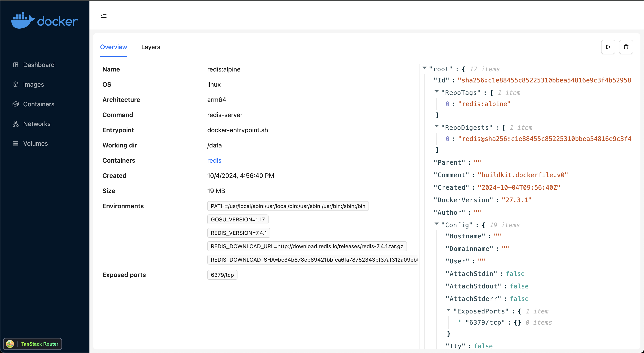This screenshot has height=353, width=644.
Task: Collapse the "Config" object node
Action: click(x=436, y=224)
